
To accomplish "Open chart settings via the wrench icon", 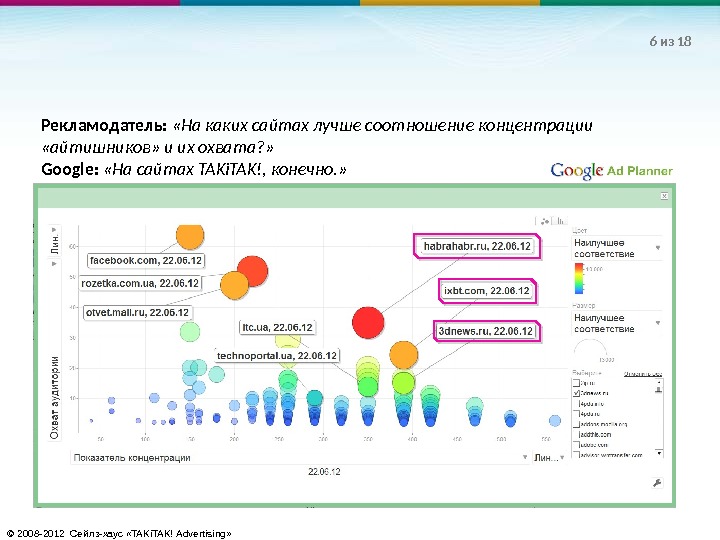I will pos(657,483).
